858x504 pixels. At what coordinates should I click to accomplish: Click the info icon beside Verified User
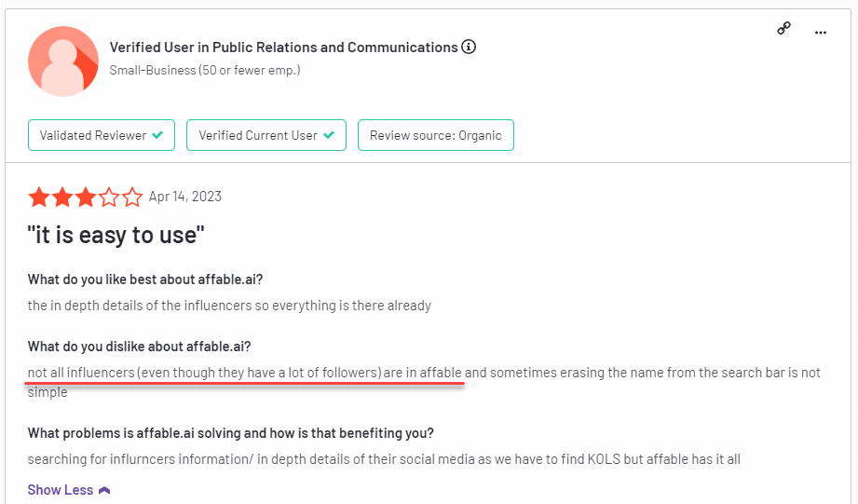(469, 47)
